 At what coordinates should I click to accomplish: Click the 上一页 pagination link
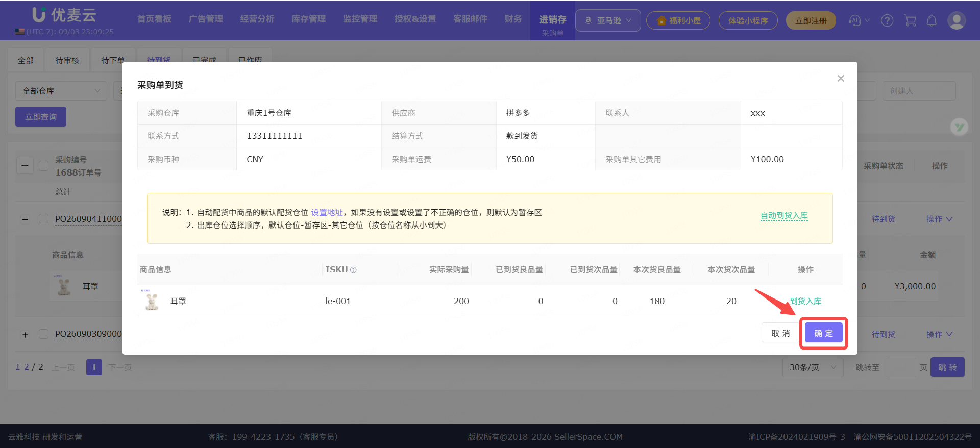[x=63, y=367]
